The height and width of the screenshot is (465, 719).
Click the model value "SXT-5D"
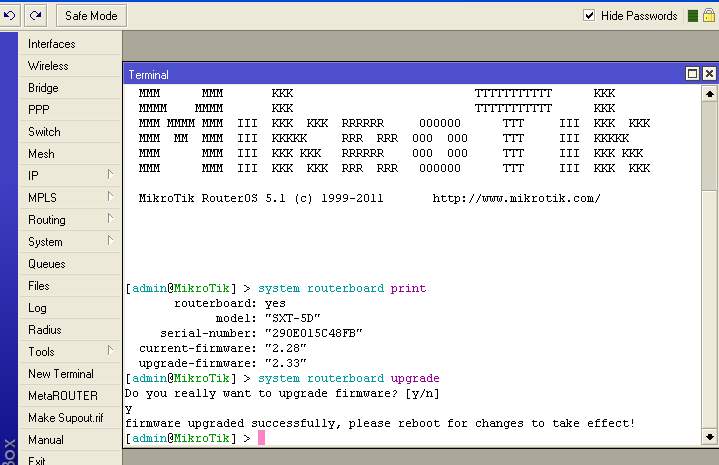(293, 318)
